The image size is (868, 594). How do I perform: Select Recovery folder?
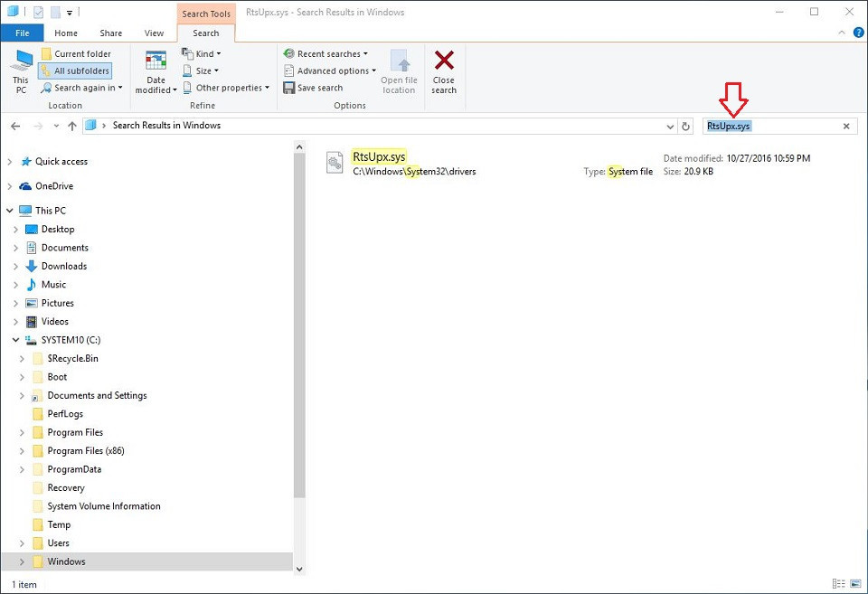point(65,487)
